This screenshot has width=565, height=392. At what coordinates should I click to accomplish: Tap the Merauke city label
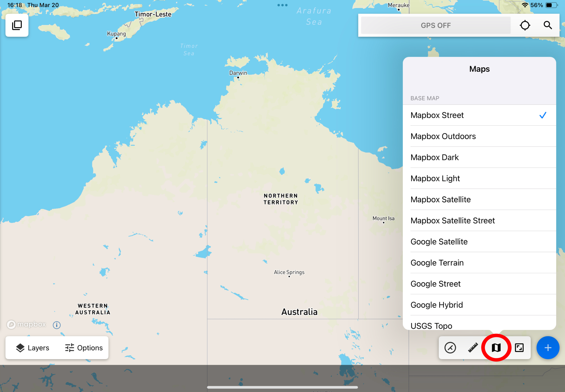(x=398, y=5)
